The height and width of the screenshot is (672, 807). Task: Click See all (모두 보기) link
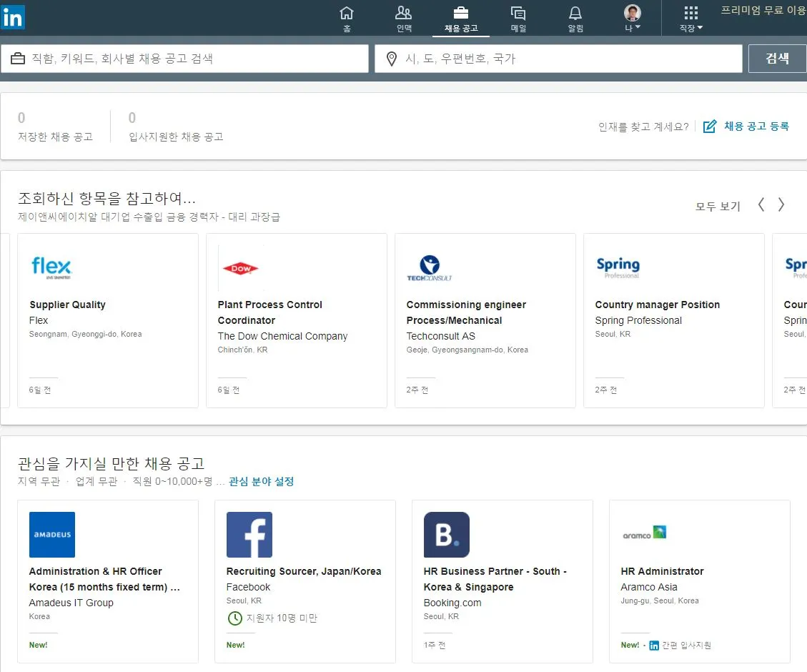click(718, 207)
